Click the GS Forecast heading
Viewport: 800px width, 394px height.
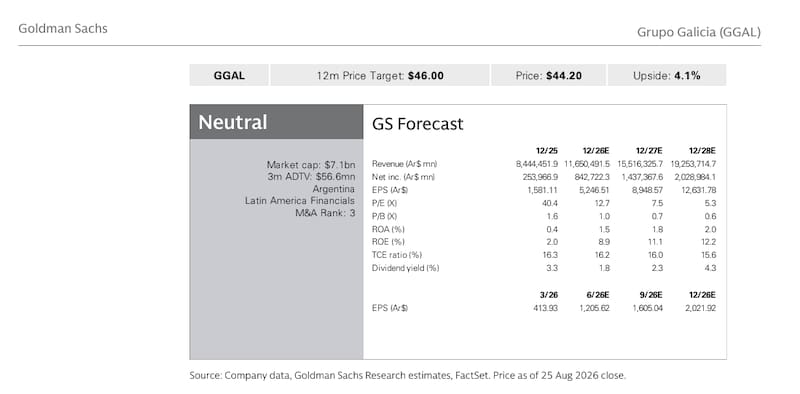(x=417, y=124)
